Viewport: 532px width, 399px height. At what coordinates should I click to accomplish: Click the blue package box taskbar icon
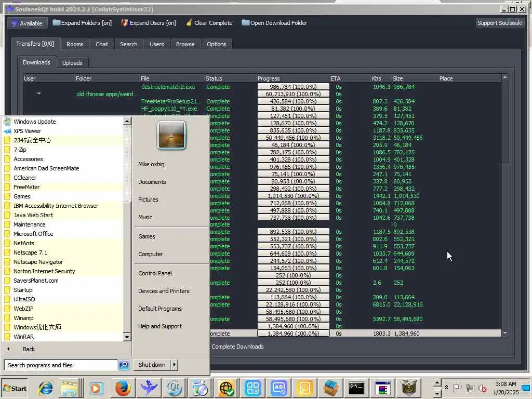click(330, 388)
